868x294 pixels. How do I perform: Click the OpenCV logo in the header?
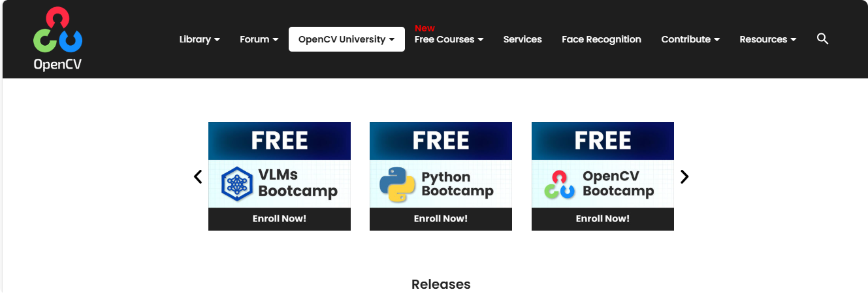click(x=58, y=39)
